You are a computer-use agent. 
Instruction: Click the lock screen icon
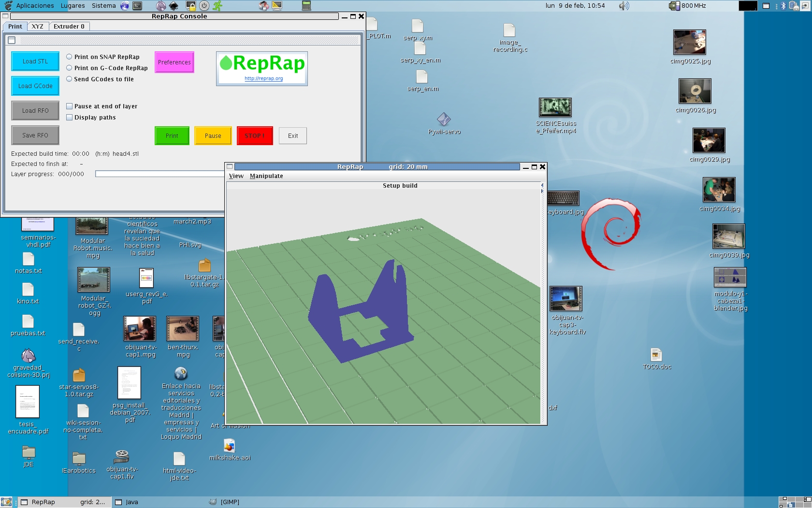(191, 6)
